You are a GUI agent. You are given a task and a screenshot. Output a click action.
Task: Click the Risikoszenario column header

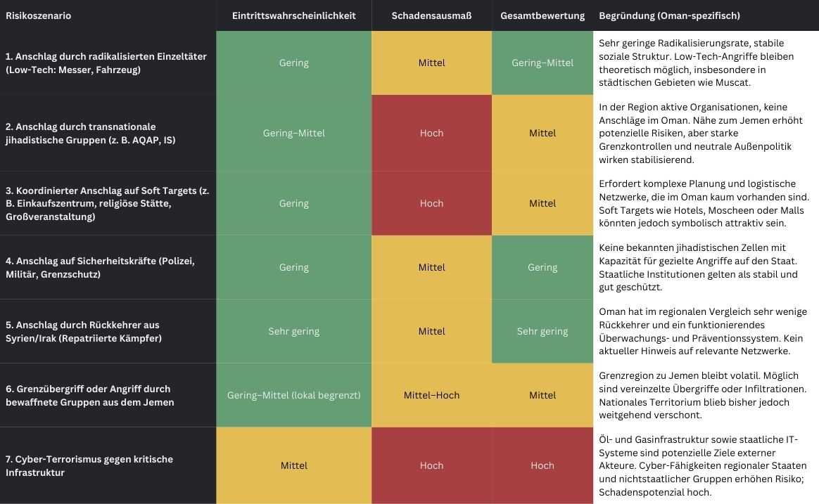(x=39, y=15)
